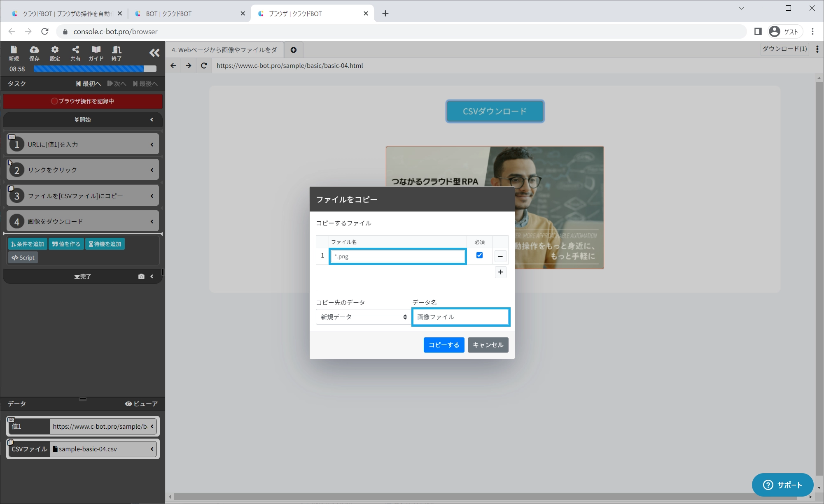
Task: Click the 保存 cloud save icon
Action: pyautogui.click(x=34, y=53)
